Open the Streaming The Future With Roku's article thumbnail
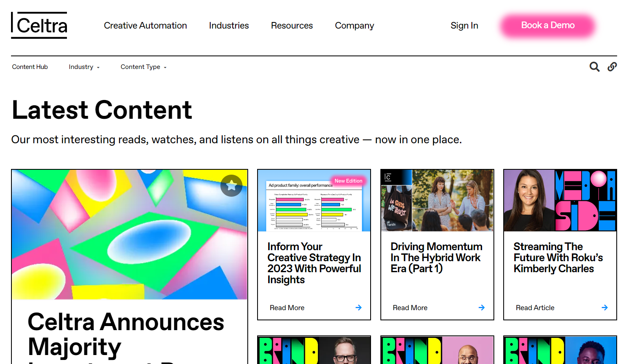The width and height of the screenshot is (631, 364). point(560,200)
